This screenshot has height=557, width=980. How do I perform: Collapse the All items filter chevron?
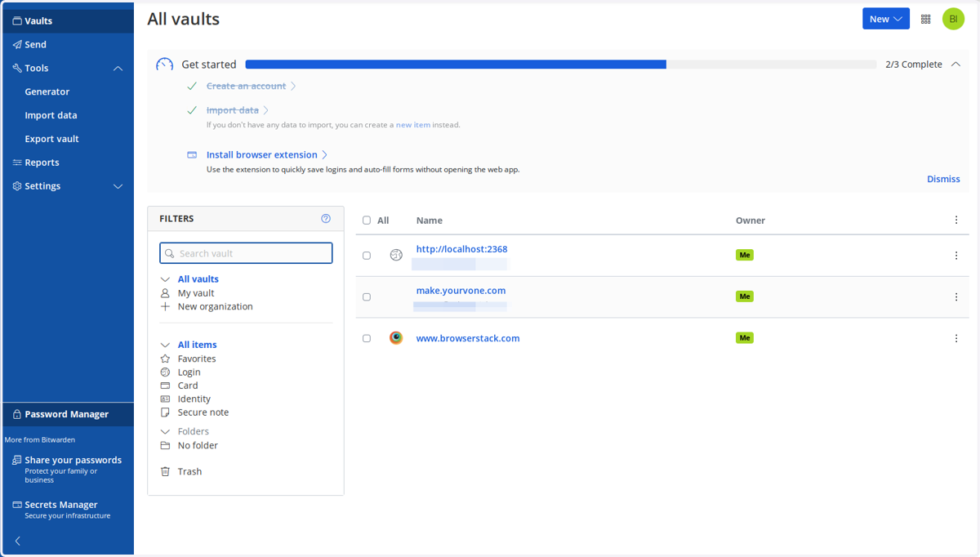[165, 345]
